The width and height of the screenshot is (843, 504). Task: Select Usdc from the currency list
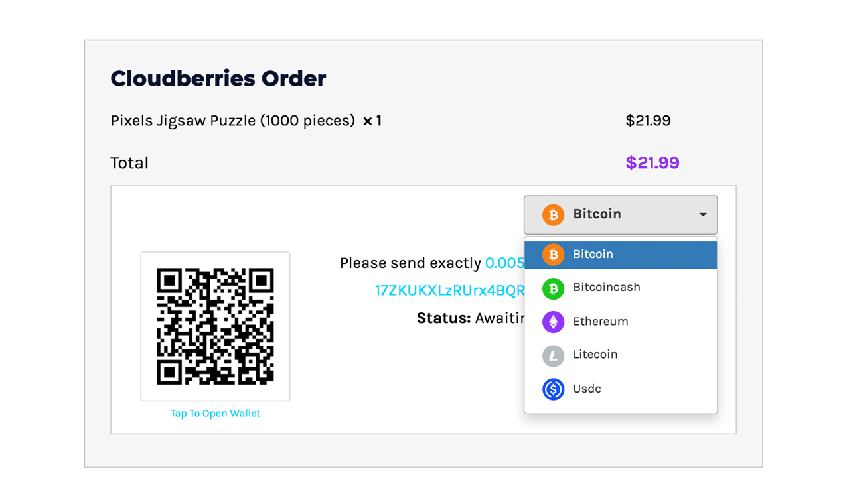(x=587, y=389)
